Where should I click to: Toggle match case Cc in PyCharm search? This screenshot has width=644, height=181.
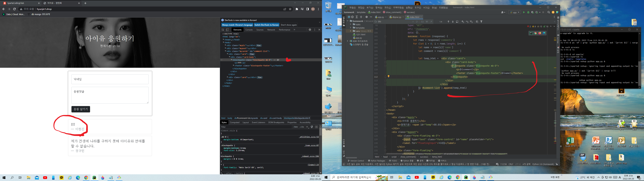422,22
